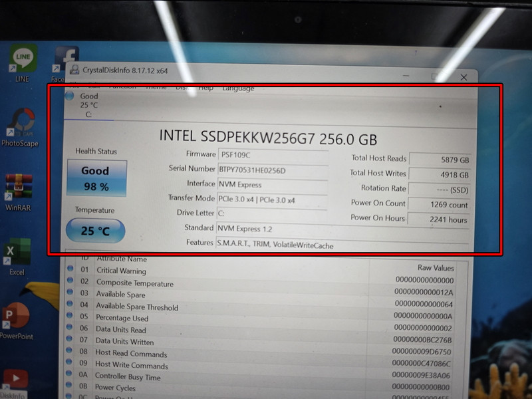Open the Theme menu
This screenshot has height=399, width=532.
coord(156,87)
